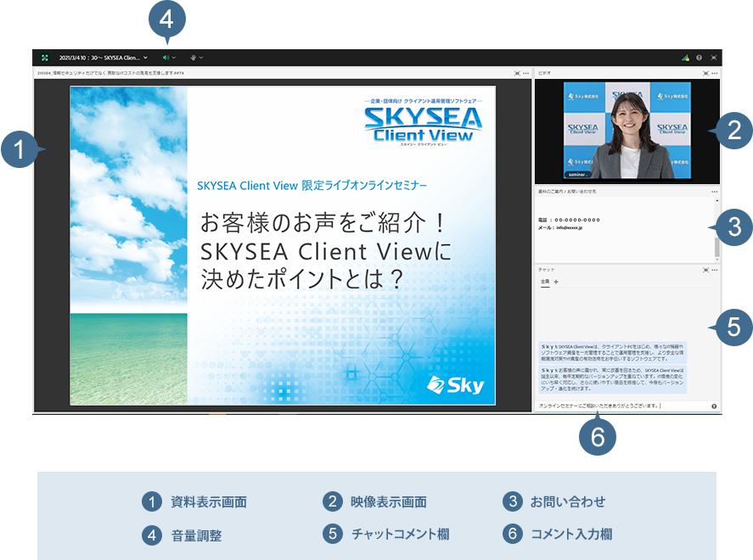The height and width of the screenshot is (560, 753).
Task: Click the チャット pod title label
Action: tap(546, 270)
